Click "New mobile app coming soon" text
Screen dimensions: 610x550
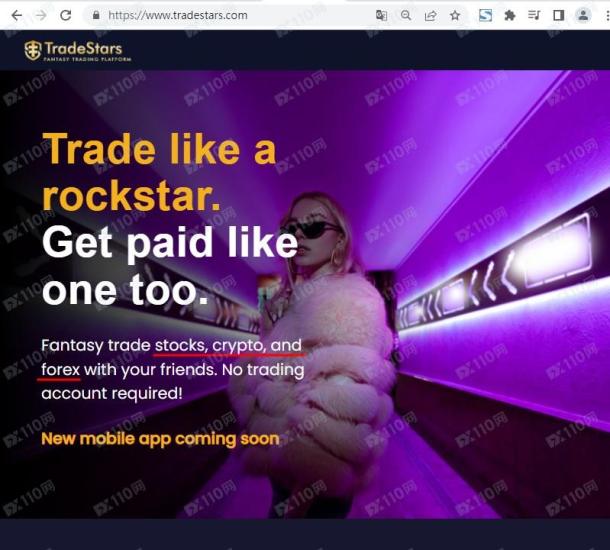160,439
